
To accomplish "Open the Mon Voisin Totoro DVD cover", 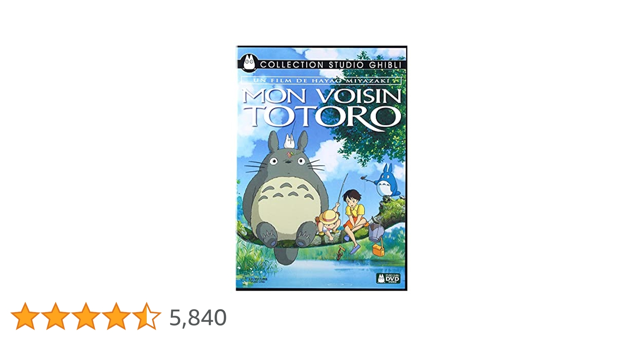I will click(x=321, y=168).
